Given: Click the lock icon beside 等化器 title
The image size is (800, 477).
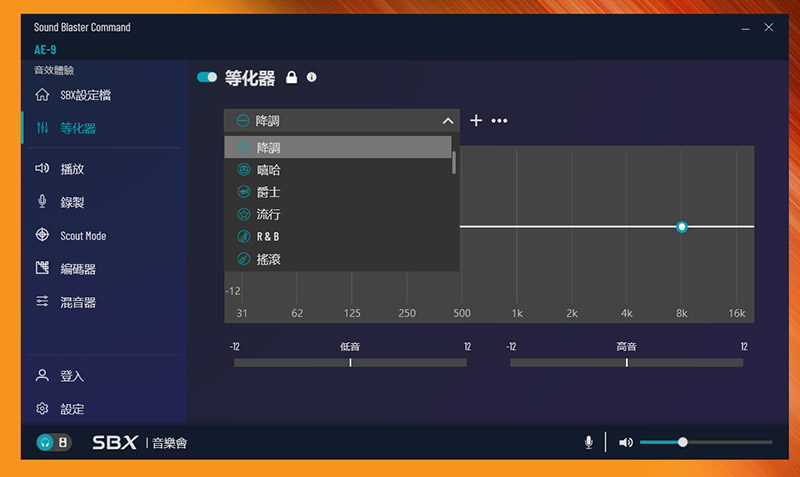Looking at the screenshot, I should [292, 77].
